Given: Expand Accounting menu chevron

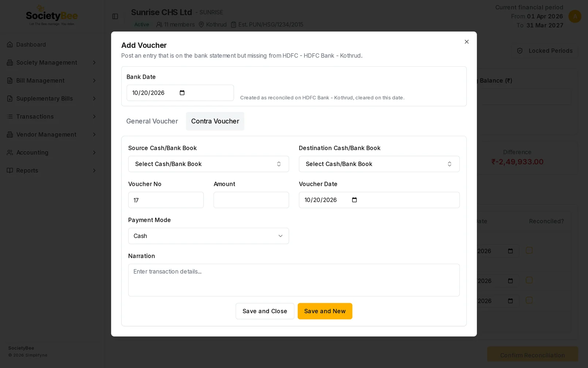Looking at the screenshot, I should point(94,152).
